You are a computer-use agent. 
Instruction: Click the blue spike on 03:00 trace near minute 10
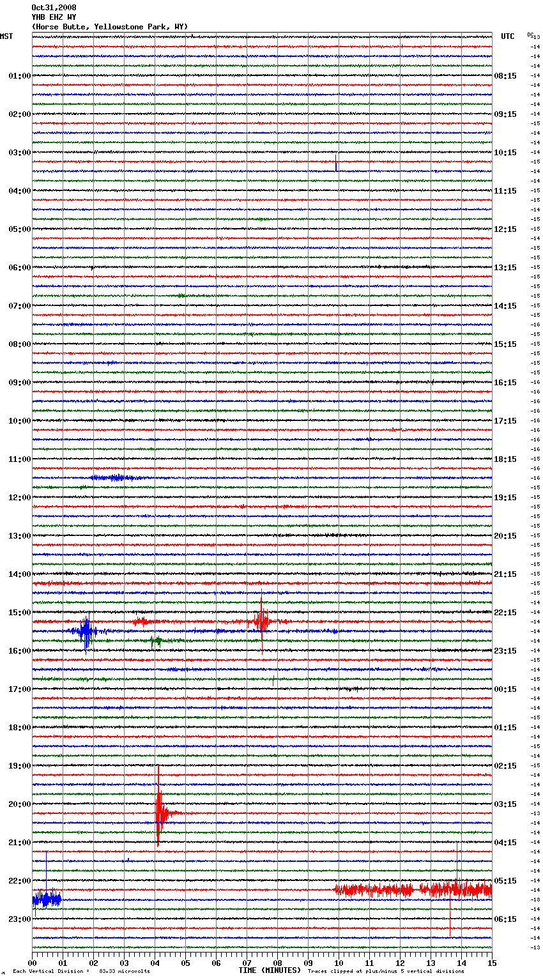pos(336,162)
